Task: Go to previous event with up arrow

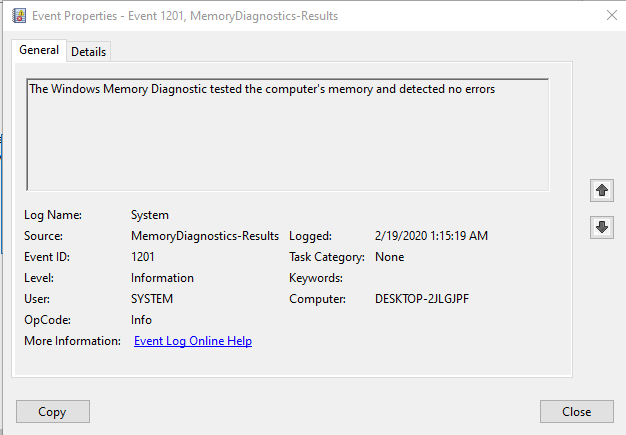Action: [602, 190]
